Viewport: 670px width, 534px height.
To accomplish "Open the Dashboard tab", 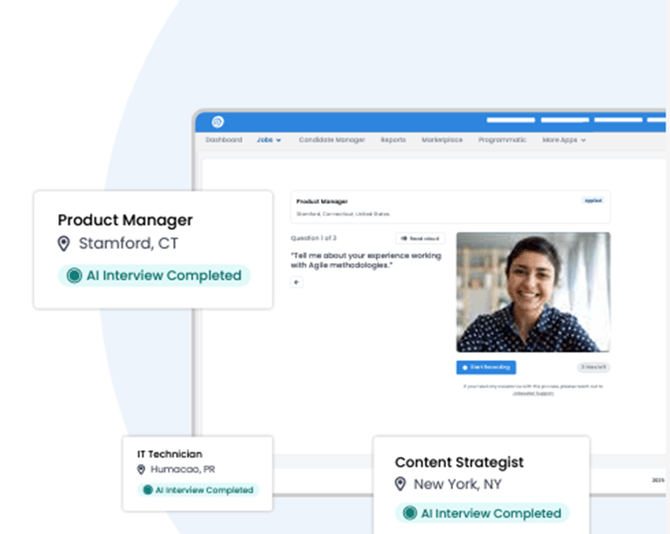I will [223, 140].
